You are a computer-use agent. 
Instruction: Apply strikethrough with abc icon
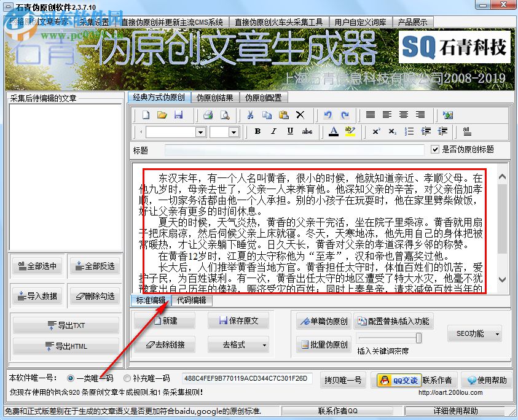click(x=307, y=131)
